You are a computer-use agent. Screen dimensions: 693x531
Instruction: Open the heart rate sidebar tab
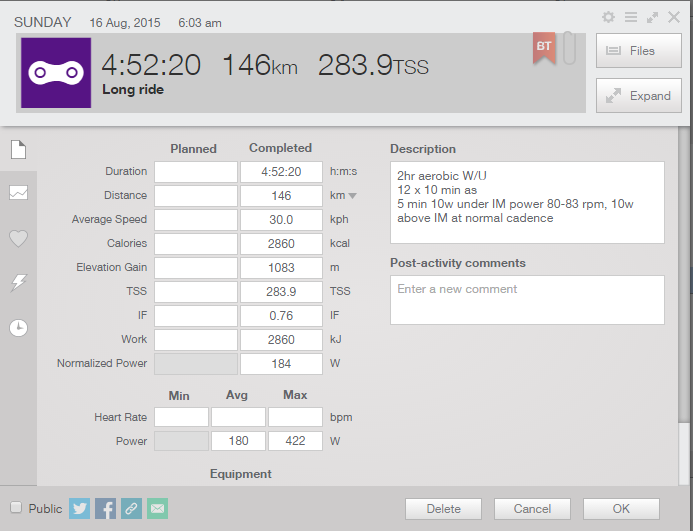pos(19,238)
